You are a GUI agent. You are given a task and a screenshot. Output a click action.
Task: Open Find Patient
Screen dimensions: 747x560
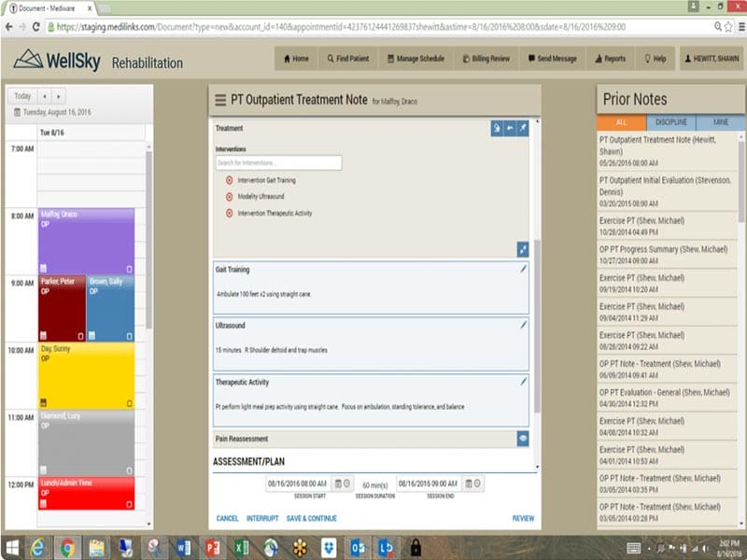tap(347, 59)
